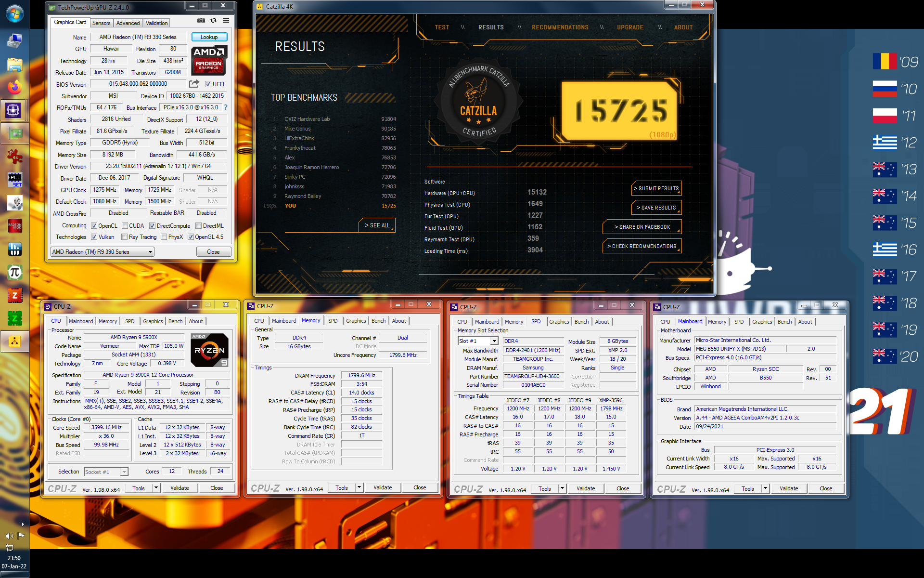Open the GPU selection dropdown in GPU-Z
The width and height of the screenshot is (924, 578).
click(102, 251)
